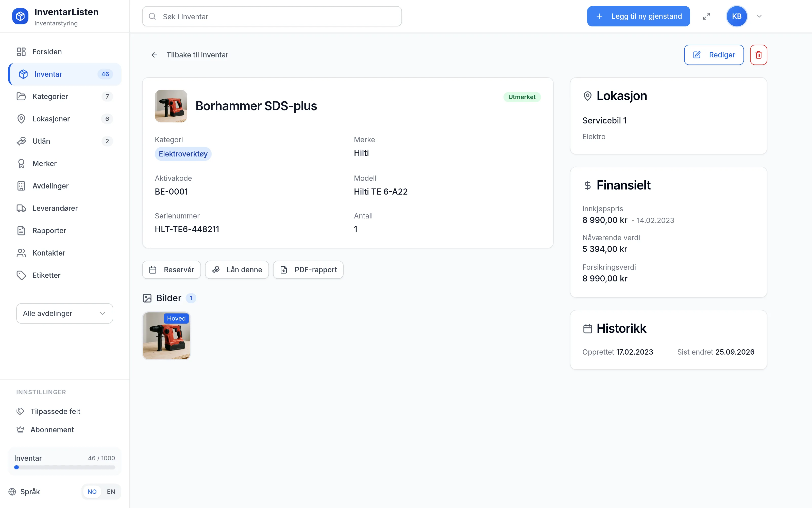Switch language to NO

[92, 491]
